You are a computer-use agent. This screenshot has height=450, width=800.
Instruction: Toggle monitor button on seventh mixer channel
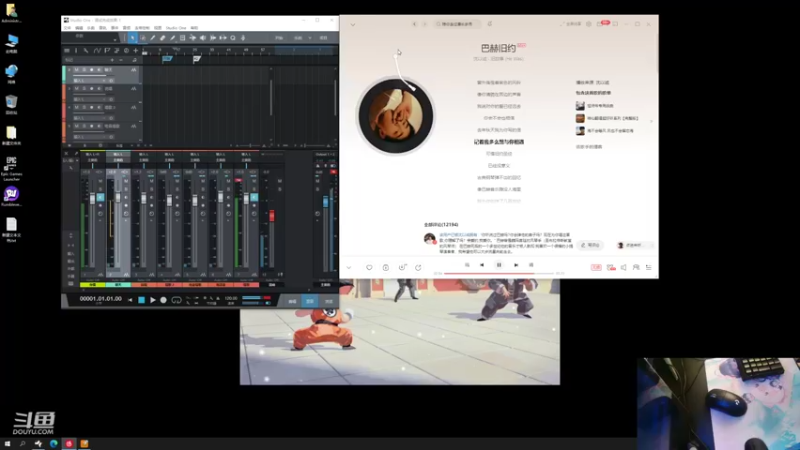[254, 197]
